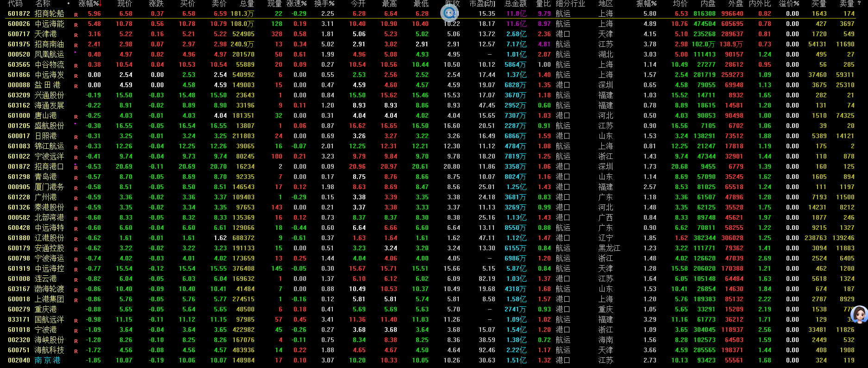Sort by the 换手% column header
The image size is (868, 368).
click(x=324, y=4)
